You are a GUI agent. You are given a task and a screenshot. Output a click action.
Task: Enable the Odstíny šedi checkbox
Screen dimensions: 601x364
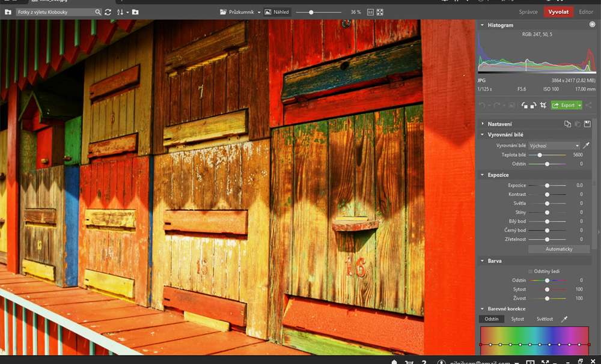tap(531, 271)
